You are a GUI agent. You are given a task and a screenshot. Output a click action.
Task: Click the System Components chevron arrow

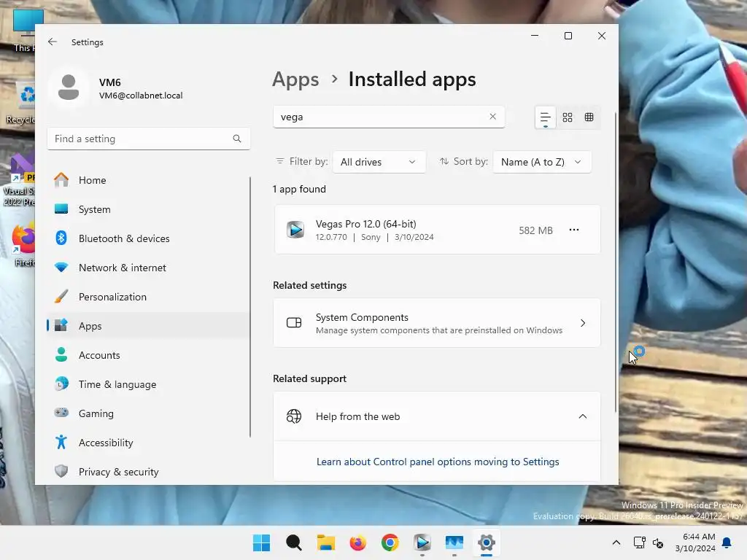pyautogui.click(x=583, y=323)
